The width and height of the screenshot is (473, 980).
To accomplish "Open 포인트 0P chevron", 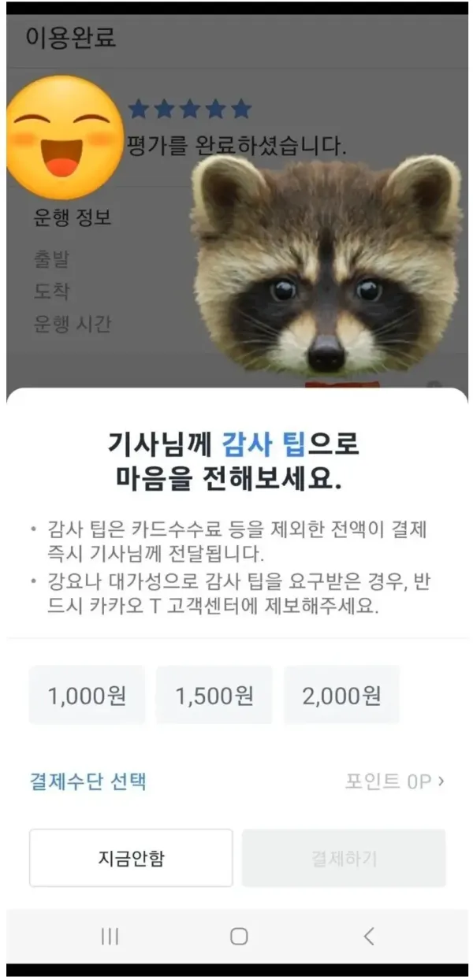I will 395,781.
